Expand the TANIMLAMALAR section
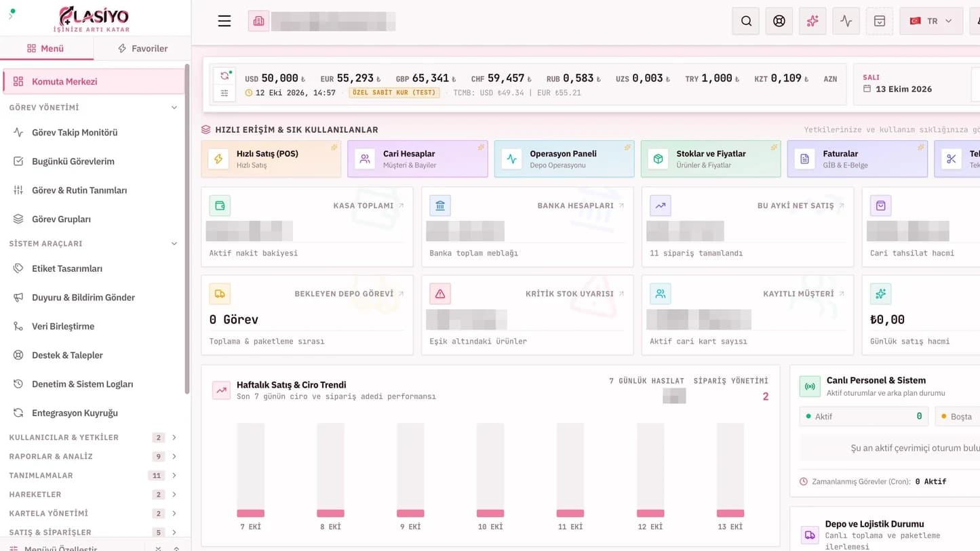 (93, 475)
